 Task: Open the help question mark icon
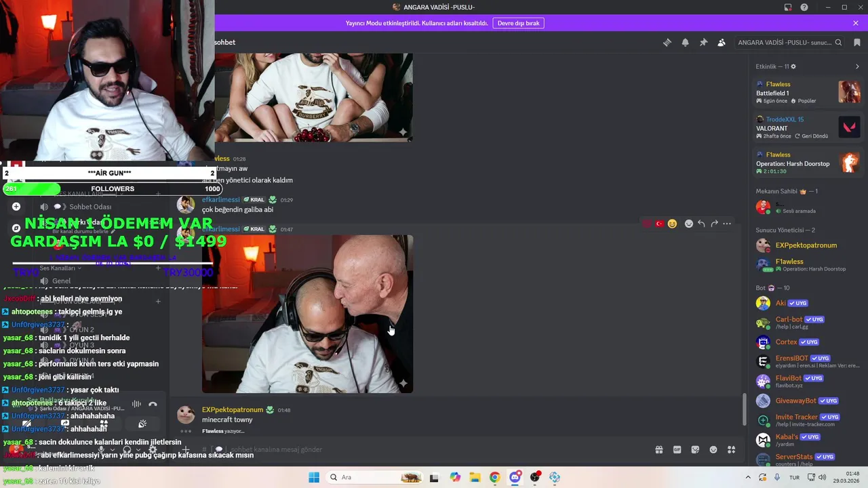(804, 7)
